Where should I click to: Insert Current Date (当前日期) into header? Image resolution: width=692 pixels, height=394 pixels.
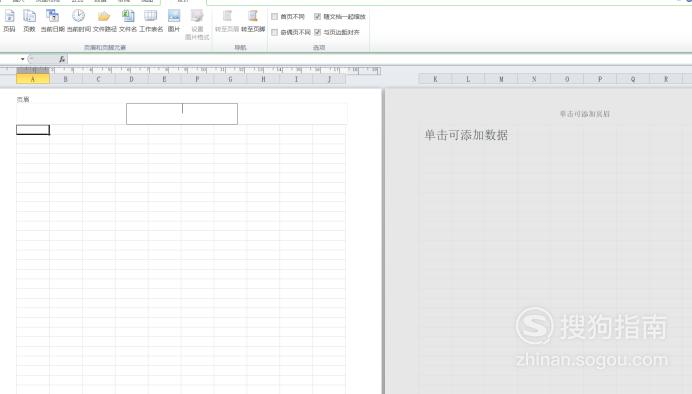[x=53, y=21]
